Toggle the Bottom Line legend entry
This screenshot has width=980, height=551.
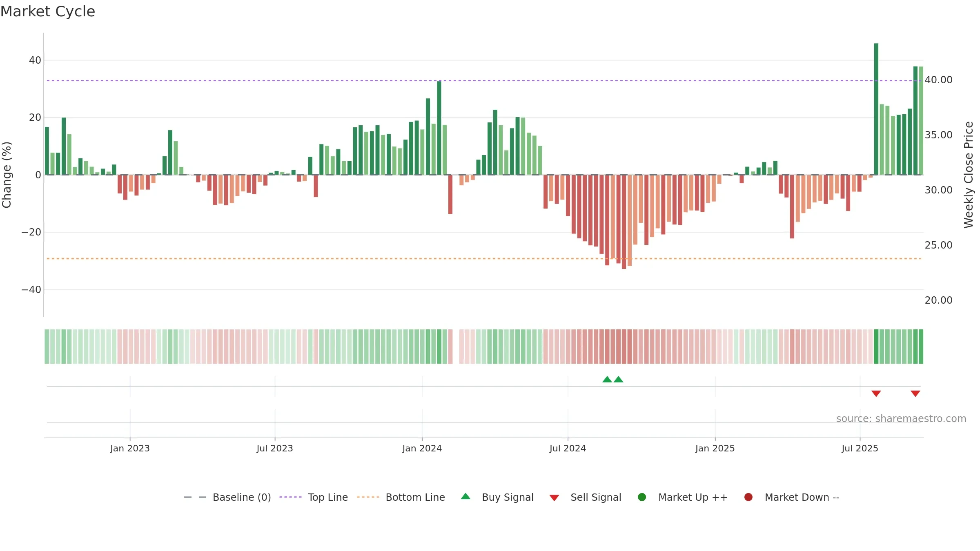pyautogui.click(x=401, y=497)
